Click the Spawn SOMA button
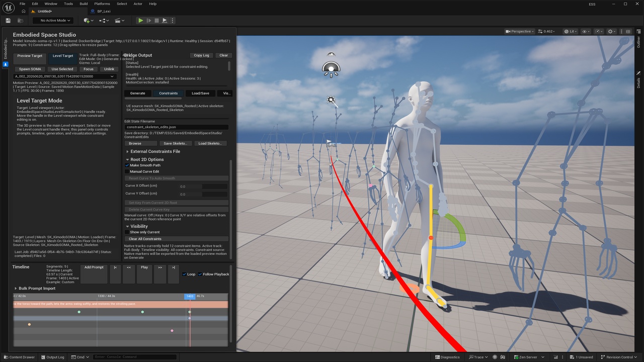 tap(30, 69)
